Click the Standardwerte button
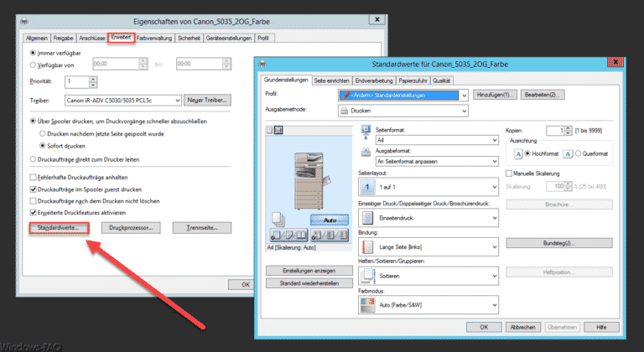644x352 pixels. [59, 228]
